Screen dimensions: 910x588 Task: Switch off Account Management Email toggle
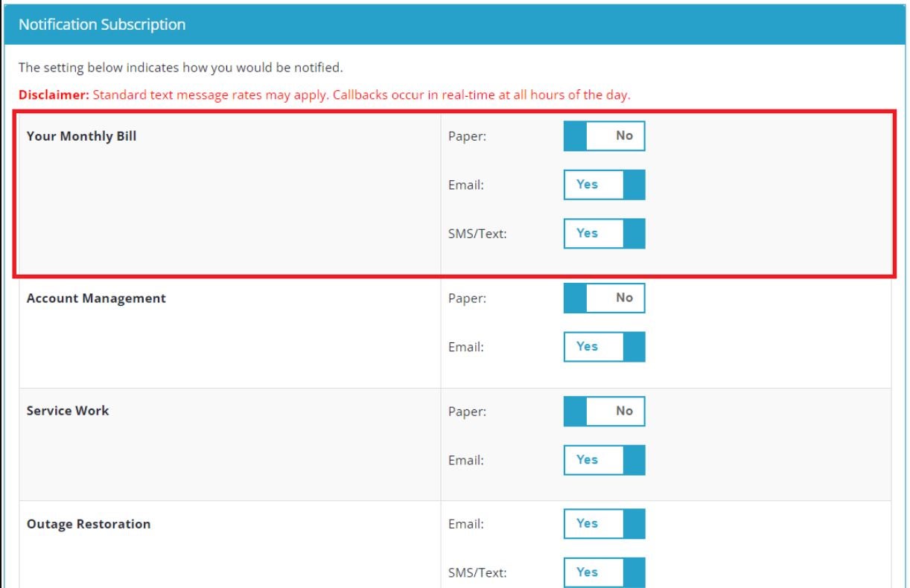pyautogui.click(x=604, y=346)
